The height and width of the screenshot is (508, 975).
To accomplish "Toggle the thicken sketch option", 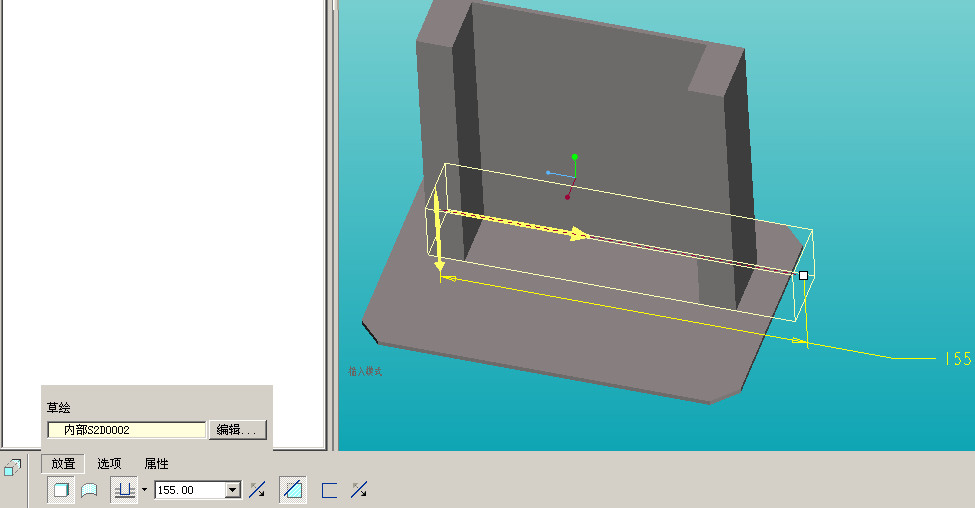I will point(329,490).
